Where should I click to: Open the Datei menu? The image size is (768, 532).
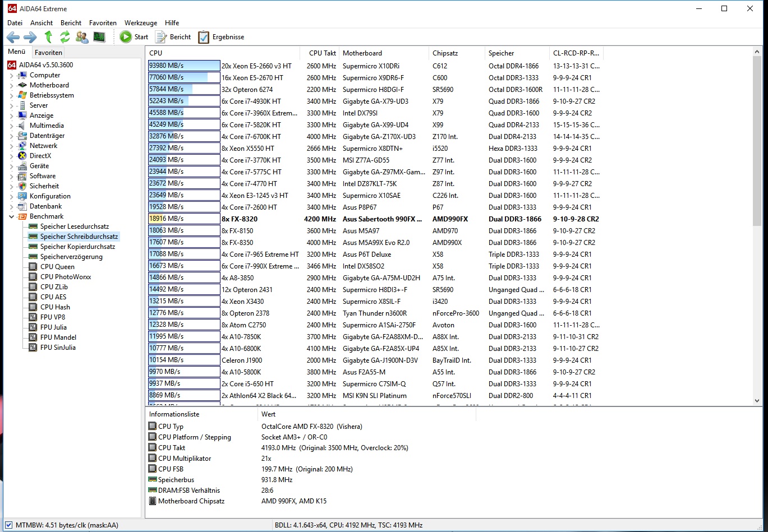coord(15,23)
